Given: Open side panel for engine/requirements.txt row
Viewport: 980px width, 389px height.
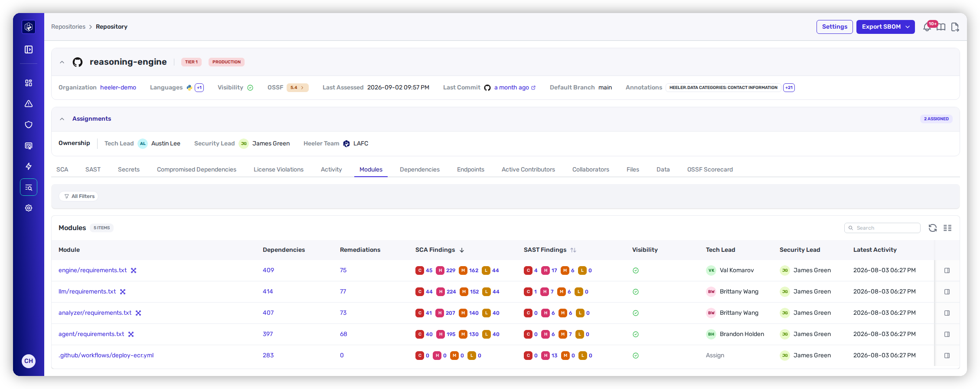Looking at the screenshot, I should [947, 270].
